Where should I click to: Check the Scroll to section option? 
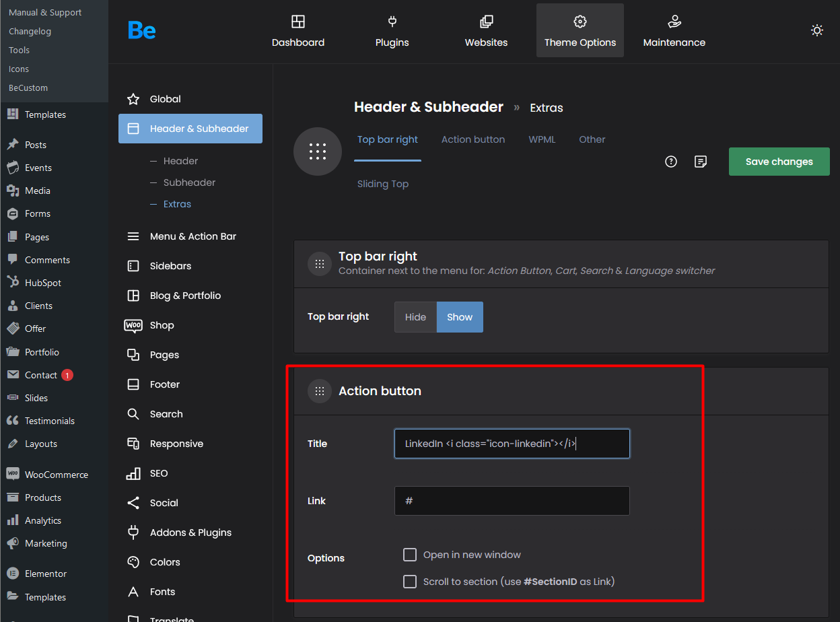click(x=410, y=582)
